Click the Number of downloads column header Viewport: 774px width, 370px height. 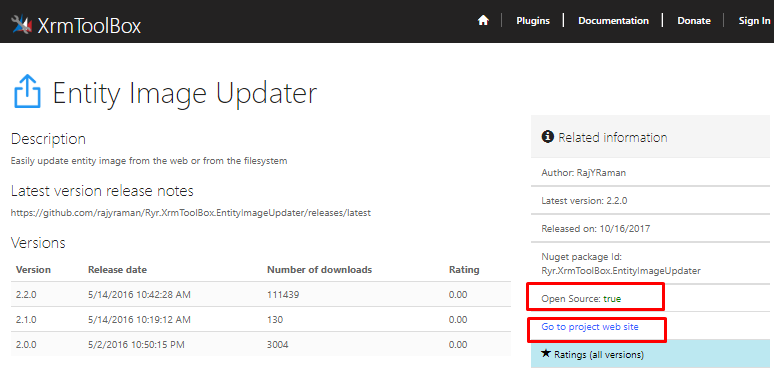319,270
